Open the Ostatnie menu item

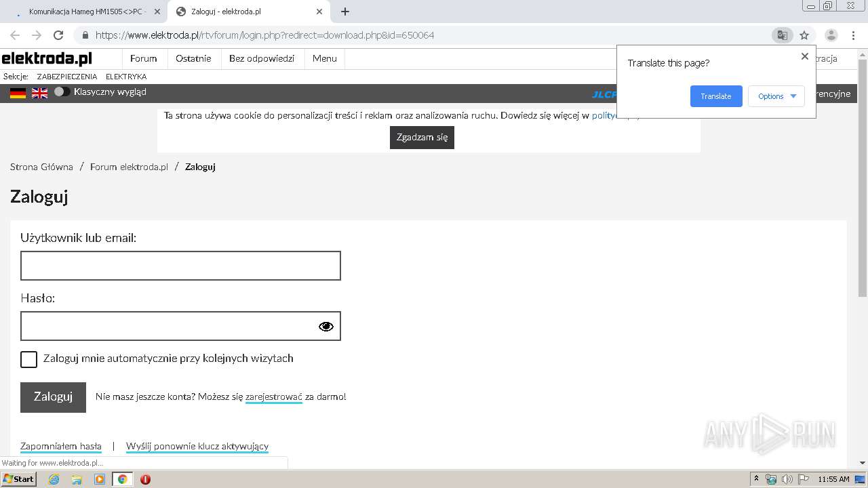[x=193, y=59]
